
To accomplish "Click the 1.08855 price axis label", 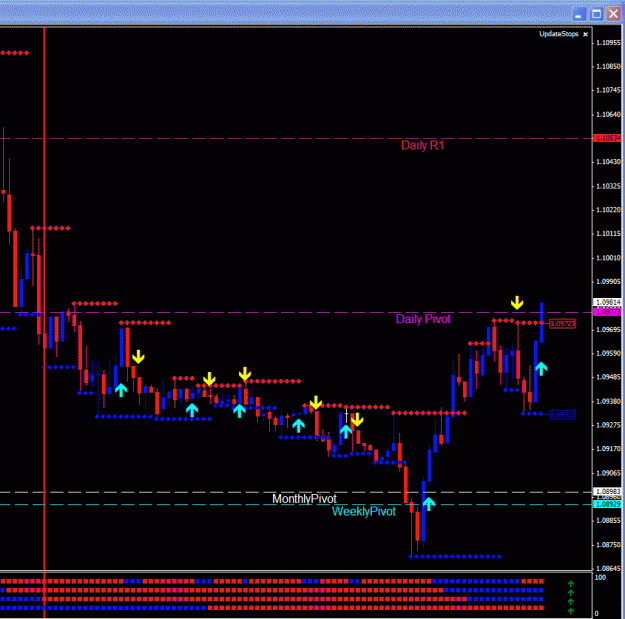I will pos(608,521).
